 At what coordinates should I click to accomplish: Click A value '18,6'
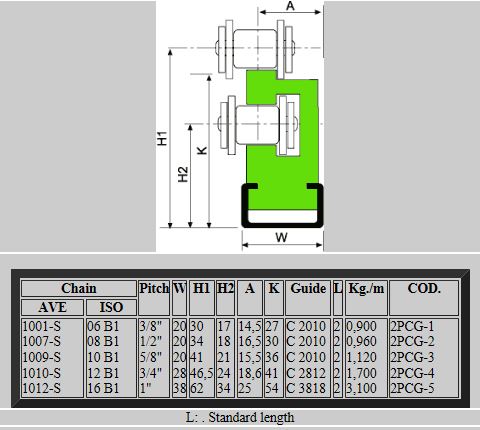tap(250, 373)
